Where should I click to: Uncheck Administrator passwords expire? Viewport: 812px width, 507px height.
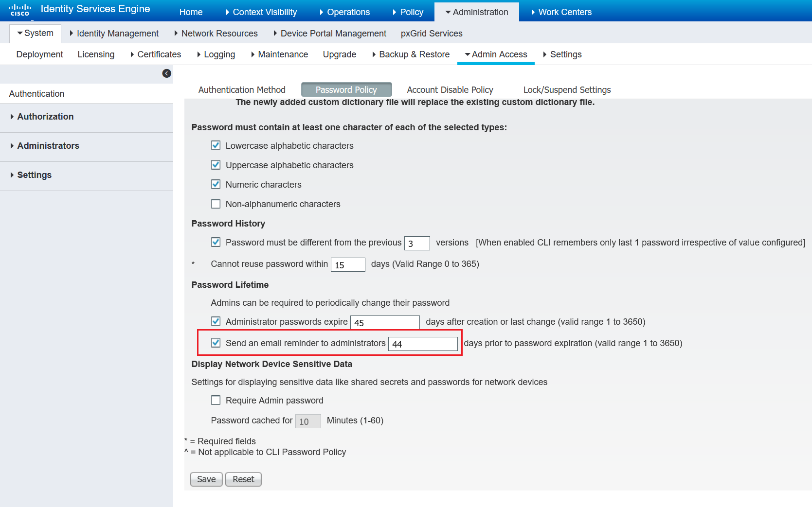(x=216, y=321)
